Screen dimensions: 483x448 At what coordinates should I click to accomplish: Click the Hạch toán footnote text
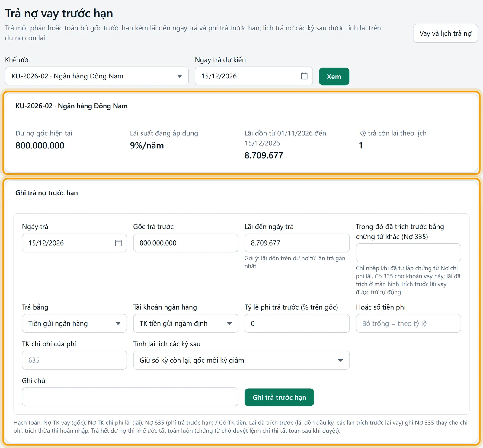pos(241,427)
